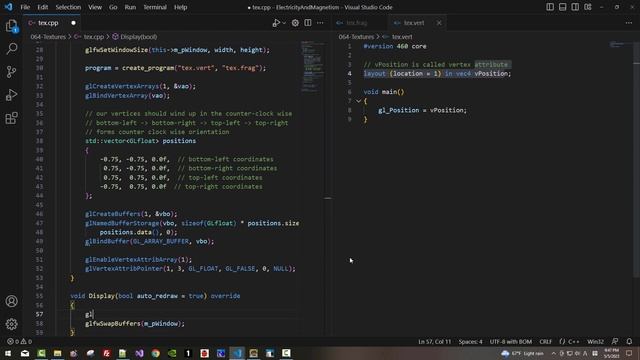This screenshot has width=640, height=360.
Task: Open errors and warnings status item
Action: click(x=19, y=341)
